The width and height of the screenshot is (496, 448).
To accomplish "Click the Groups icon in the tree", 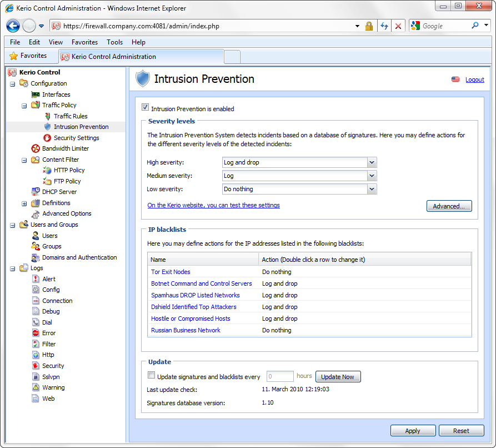I will tap(36, 246).
